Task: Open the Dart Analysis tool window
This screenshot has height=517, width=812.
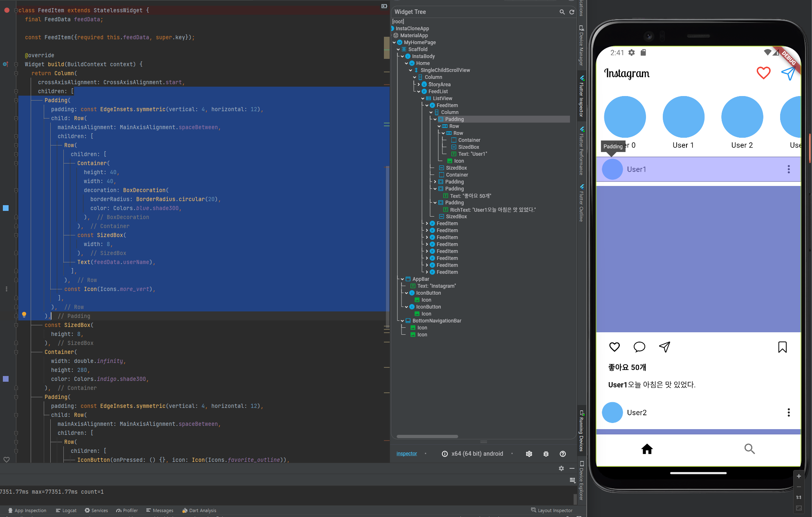Action: [x=199, y=510]
